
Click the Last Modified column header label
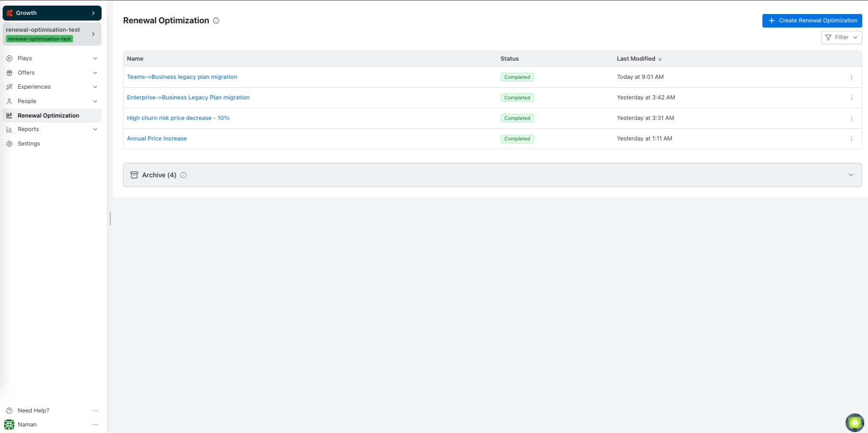point(636,59)
